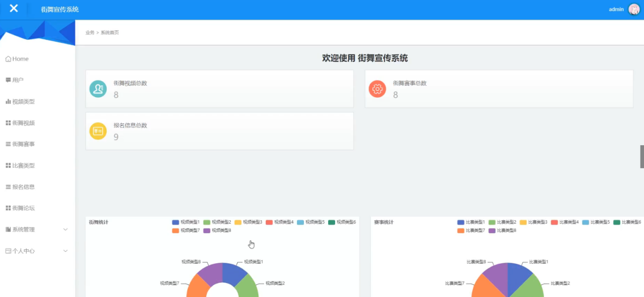Open the Home menu item
The height and width of the screenshot is (297, 644).
tap(38, 59)
